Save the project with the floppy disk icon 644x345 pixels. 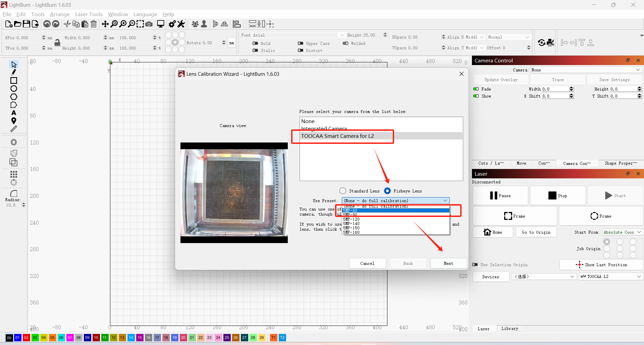(x=26, y=24)
